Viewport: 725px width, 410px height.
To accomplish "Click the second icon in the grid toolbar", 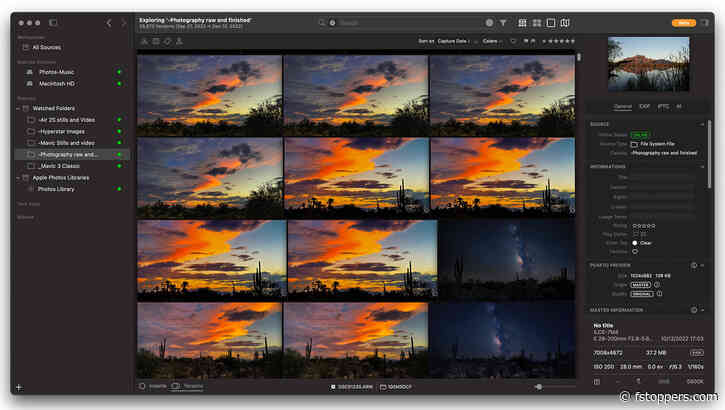I will pyautogui.click(x=156, y=42).
